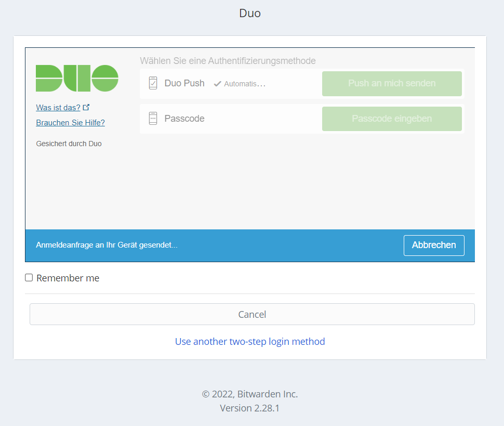Click the Version 2.28.1 footer text
The width and height of the screenshot is (504, 426).
coord(250,408)
